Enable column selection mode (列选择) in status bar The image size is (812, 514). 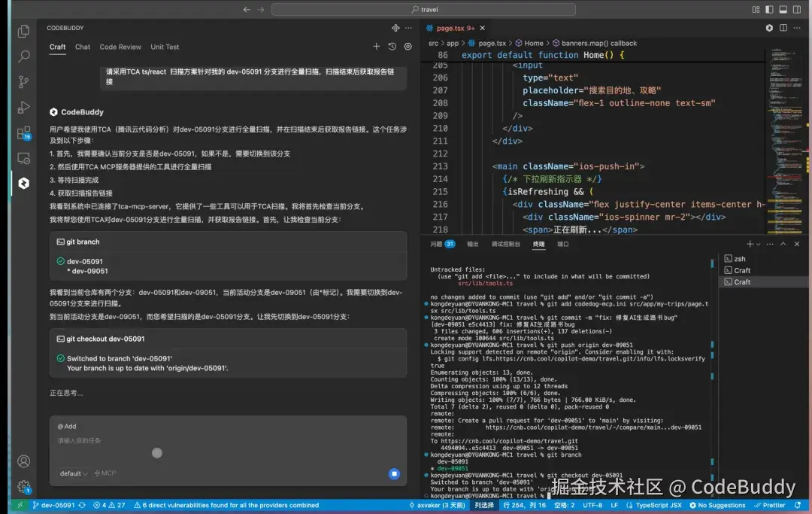click(x=483, y=506)
